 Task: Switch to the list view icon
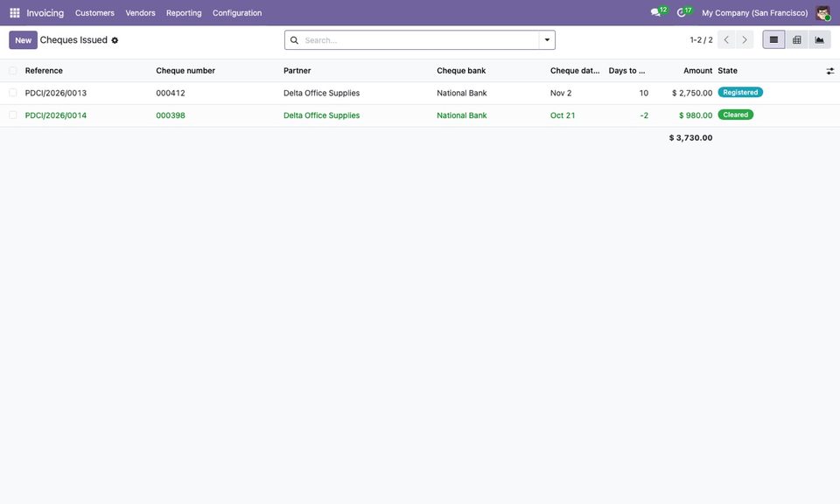(x=773, y=39)
